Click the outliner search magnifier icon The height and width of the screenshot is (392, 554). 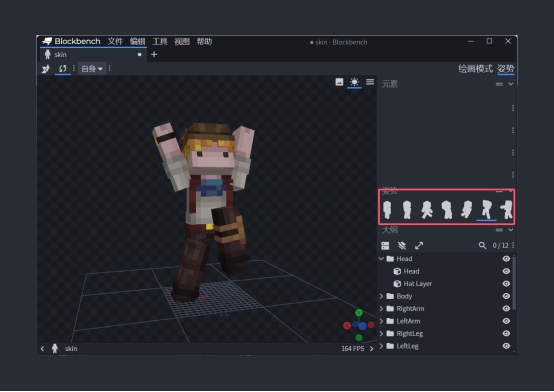482,245
